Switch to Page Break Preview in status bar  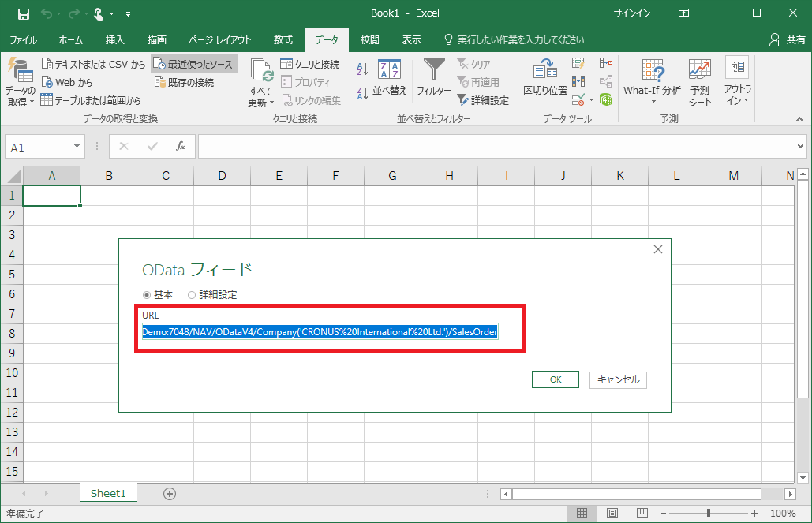(x=642, y=514)
